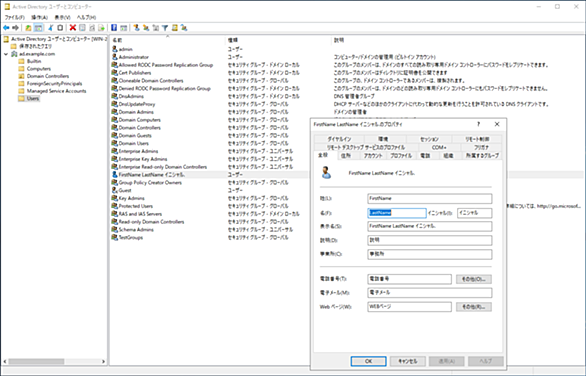Open the 操作(A) menu
The image size is (586, 376).
tap(40, 18)
